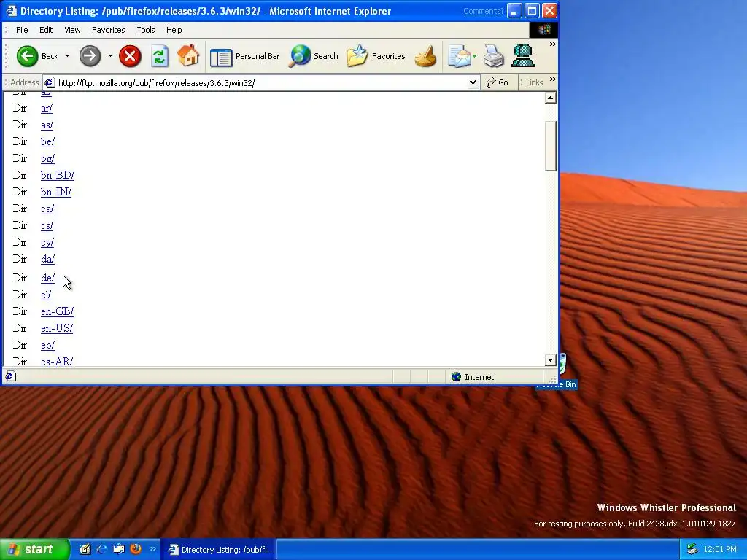Go to the Home page
Viewport: 747px width, 560px height.
click(188, 56)
